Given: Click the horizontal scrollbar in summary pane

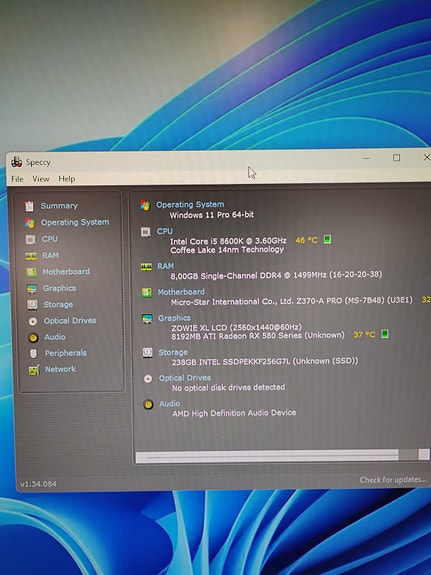Looking at the screenshot, I should pyautogui.click(x=282, y=456).
